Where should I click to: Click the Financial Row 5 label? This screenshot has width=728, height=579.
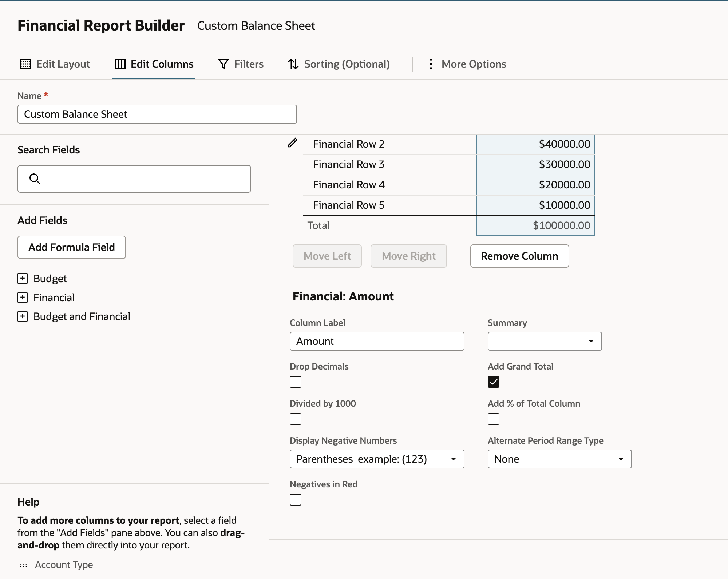click(x=349, y=205)
